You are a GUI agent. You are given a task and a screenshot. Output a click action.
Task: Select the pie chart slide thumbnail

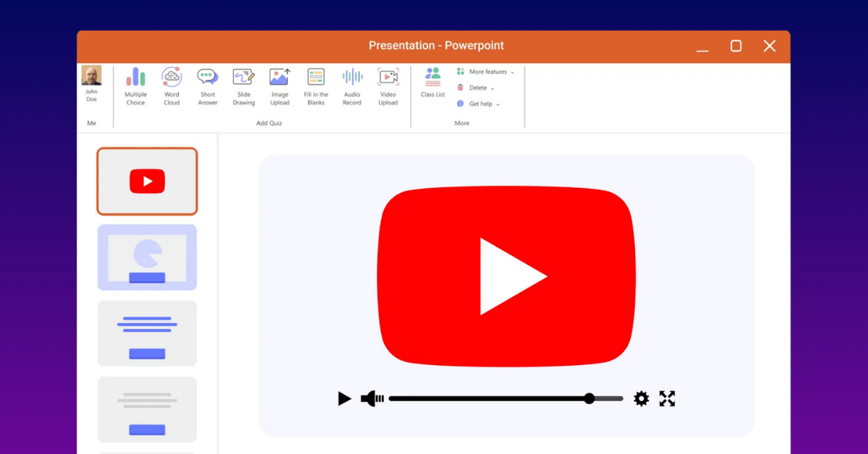pyautogui.click(x=147, y=257)
